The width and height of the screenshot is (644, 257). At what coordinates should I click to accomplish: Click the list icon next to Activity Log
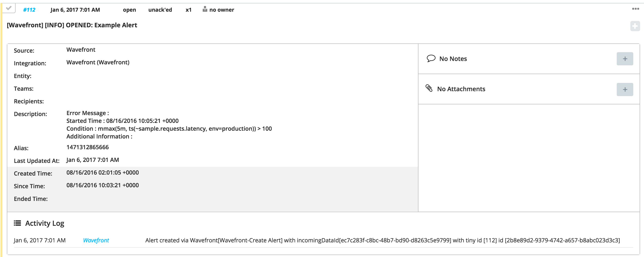(x=17, y=223)
